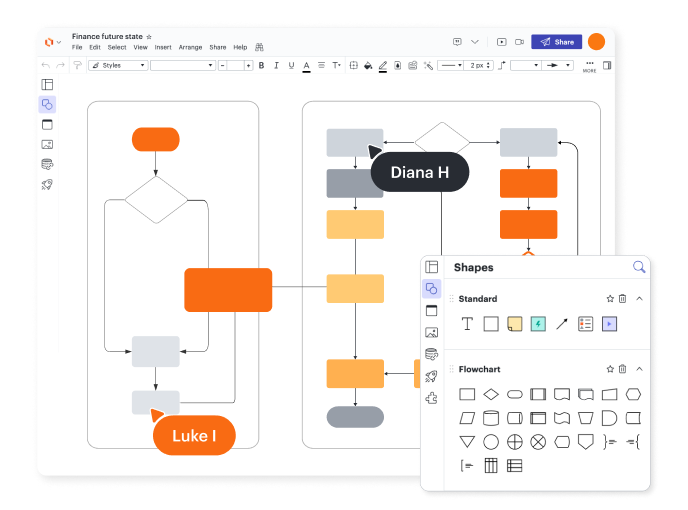Viewport: 688px width, 510px height.
Task: Open the Arrange menu
Action: tap(190, 47)
